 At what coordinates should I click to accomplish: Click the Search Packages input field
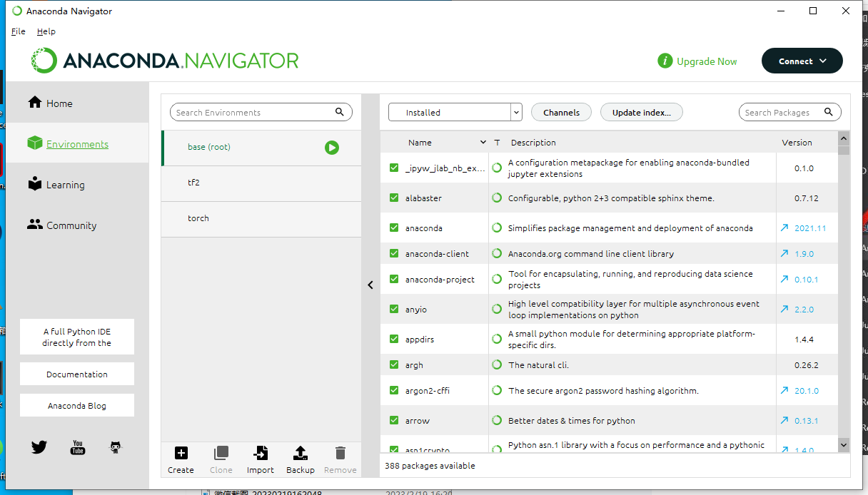point(790,112)
